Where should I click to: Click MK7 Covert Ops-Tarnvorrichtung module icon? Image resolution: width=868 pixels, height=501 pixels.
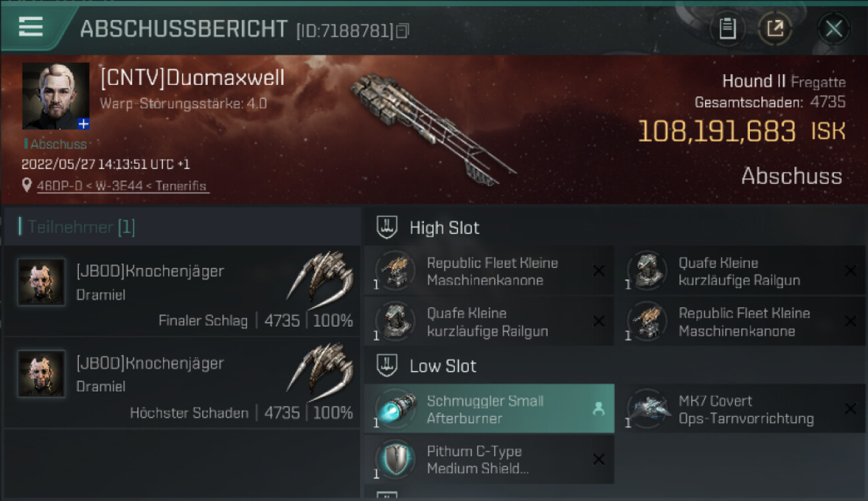coord(647,409)
